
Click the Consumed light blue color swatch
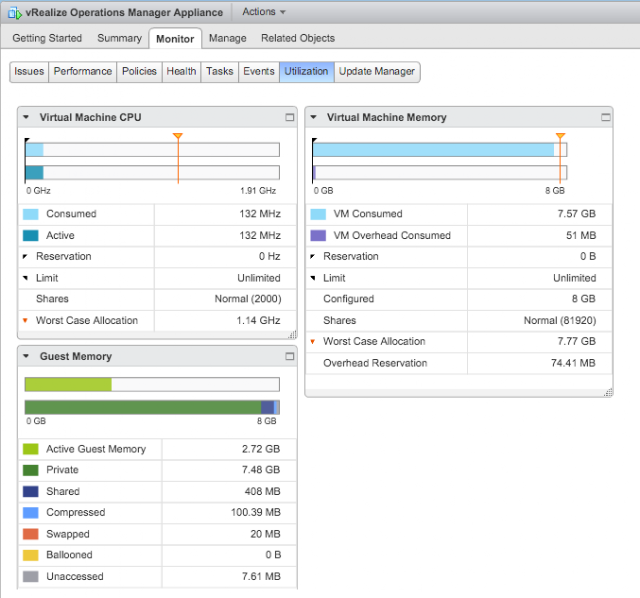point(31,214)
